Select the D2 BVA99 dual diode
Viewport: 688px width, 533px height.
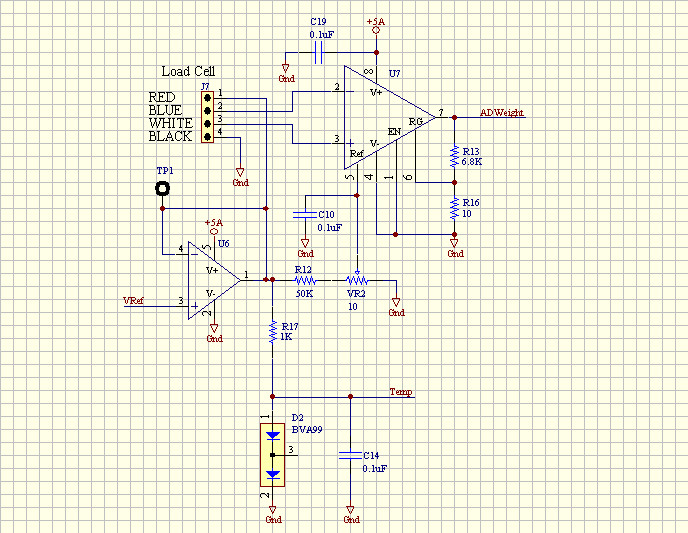[x=272, y=455]
